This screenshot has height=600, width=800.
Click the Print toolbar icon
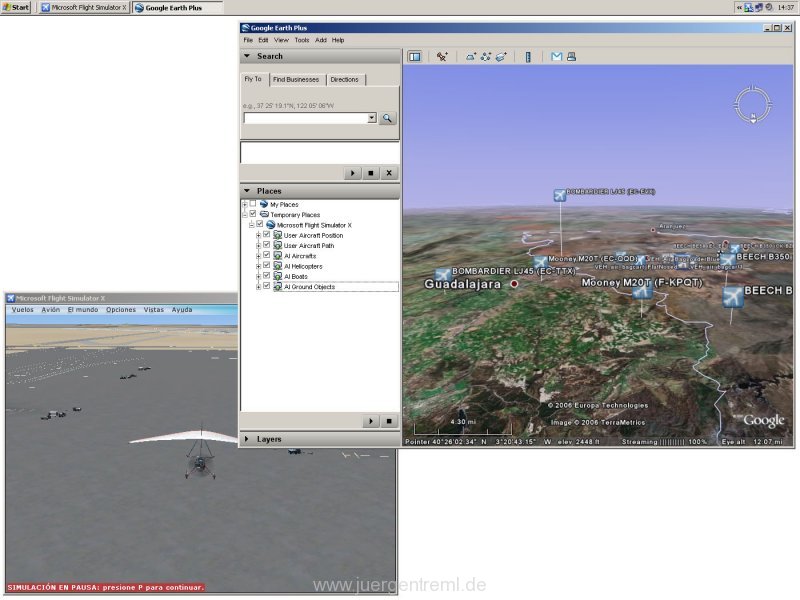pyautogui.click(x=571, y=57)
